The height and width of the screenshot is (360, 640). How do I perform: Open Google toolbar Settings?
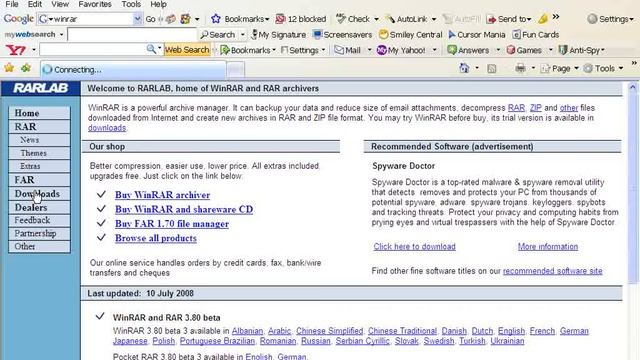point(610,19)
